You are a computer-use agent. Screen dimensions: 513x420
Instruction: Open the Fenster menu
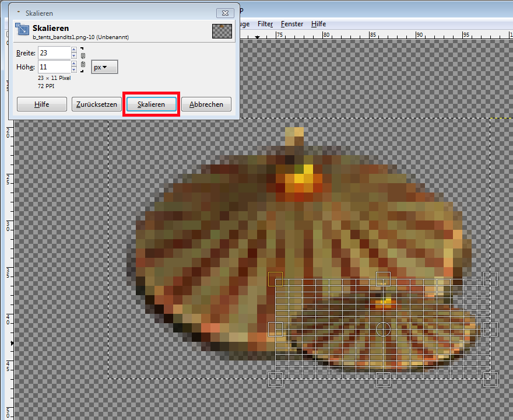click(292, 24)
